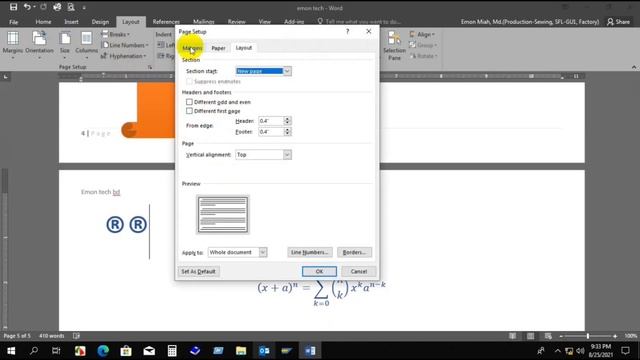Click the word count in status bar
The height and width of the screenshot is (360, 640).
51,336
